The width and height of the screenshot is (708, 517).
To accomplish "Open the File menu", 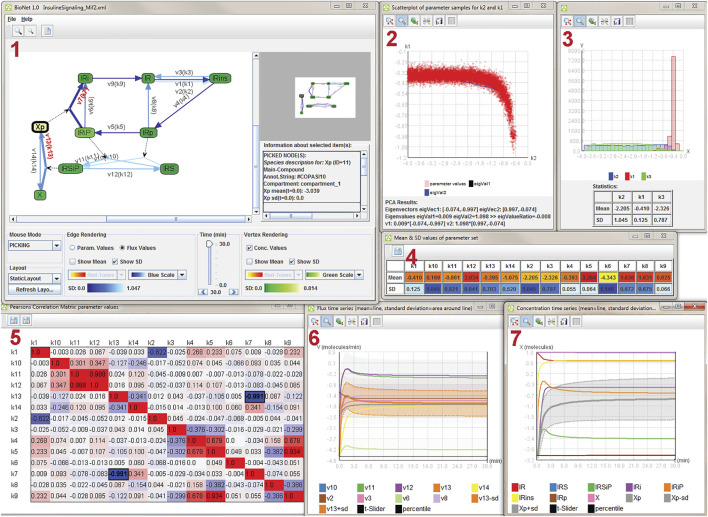I will (x=11, y=18).
